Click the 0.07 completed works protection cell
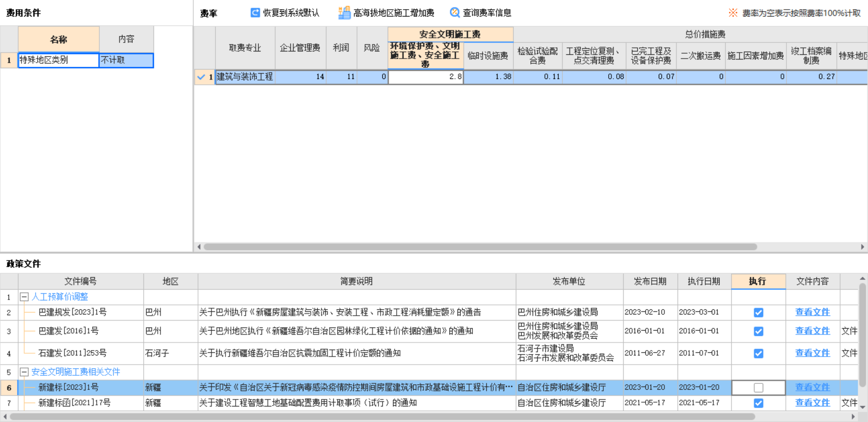The height and width of the screenshot is (422, 868). [651, 77]
